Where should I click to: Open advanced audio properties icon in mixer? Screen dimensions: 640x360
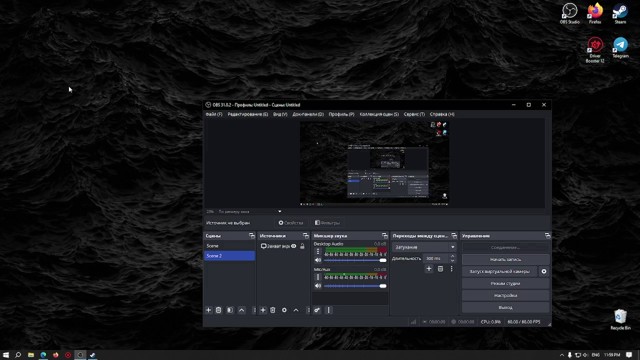[x=317, y=310]
